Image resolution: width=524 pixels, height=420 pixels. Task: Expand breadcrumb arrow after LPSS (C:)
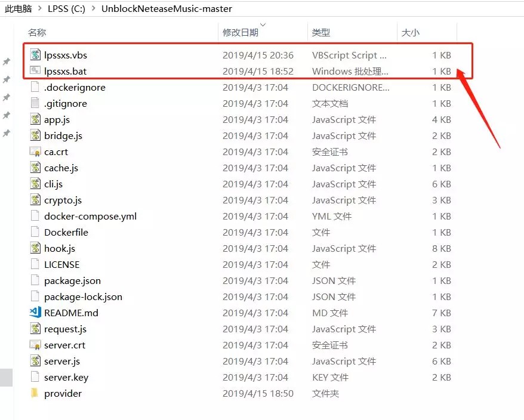tap(94, 8)
